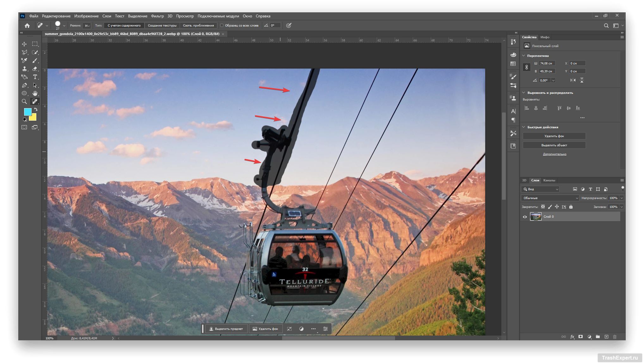This screenshot has height=364, width=644.
Task: Open the 'Изображение' menu
Action: 86,16
